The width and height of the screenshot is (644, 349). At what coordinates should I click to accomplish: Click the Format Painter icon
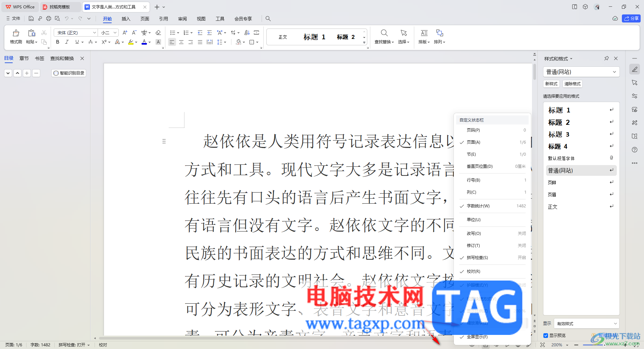[16, 33]
